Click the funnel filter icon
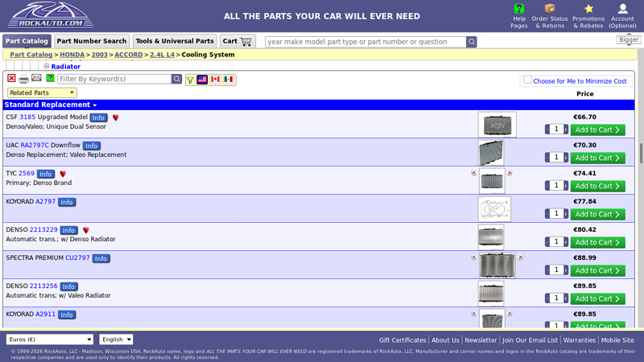This screenshot has width=644, height=362. 190,80
